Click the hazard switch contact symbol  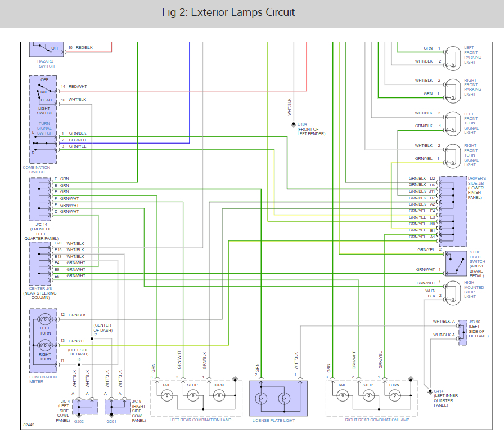point(47,49)
